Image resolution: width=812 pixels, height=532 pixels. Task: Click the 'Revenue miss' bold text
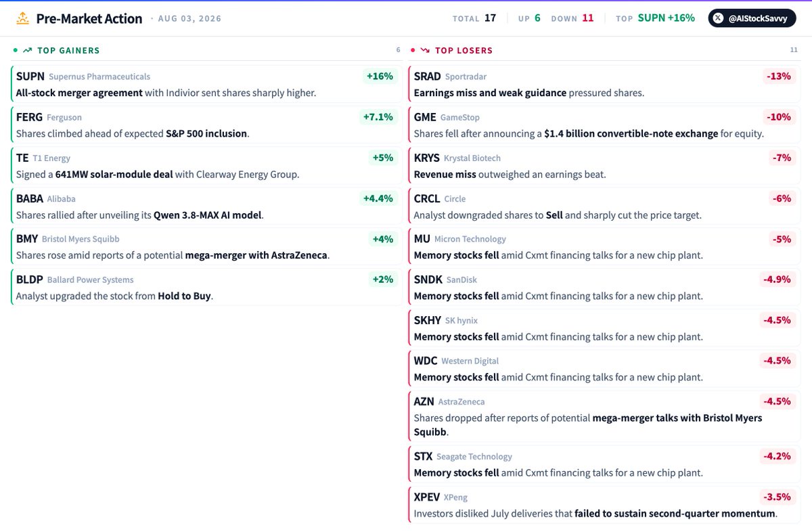(445, 174)
